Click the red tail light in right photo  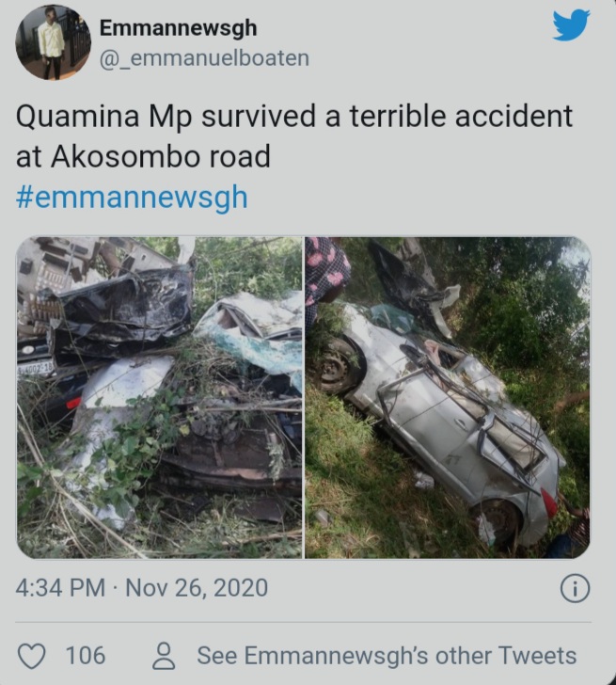coord(549,502)
